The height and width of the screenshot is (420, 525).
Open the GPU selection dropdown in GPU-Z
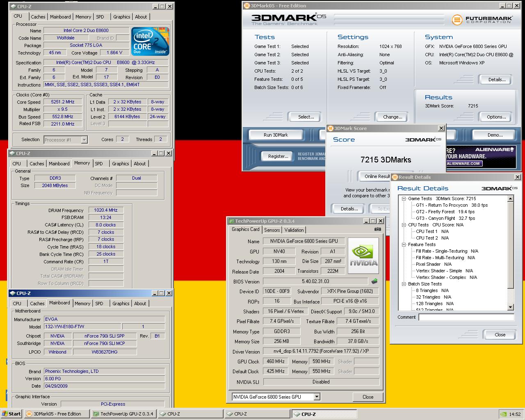(x=317, y=397)
